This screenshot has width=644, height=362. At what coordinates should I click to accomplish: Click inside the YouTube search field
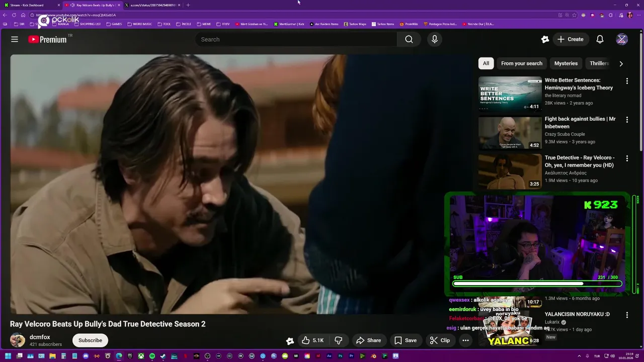296,39
